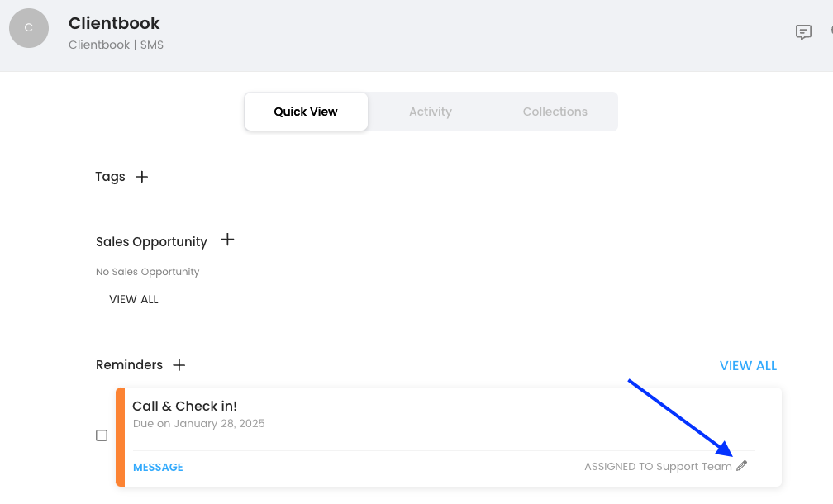The width and height of the screenshot is (833, 504).
Task: Edit reminder assignee with pencil icon
Action: pyautogui.click(x=741, y=466)
